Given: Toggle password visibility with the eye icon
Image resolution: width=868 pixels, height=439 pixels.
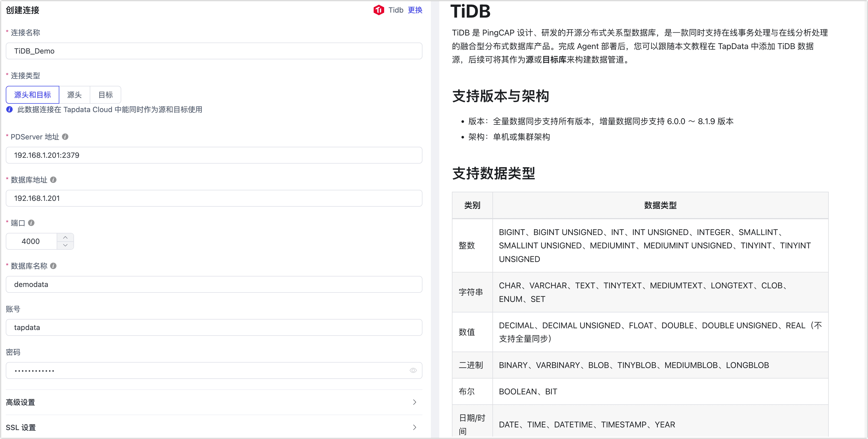Looking at the screenshot, I should [x=413, y=370].
